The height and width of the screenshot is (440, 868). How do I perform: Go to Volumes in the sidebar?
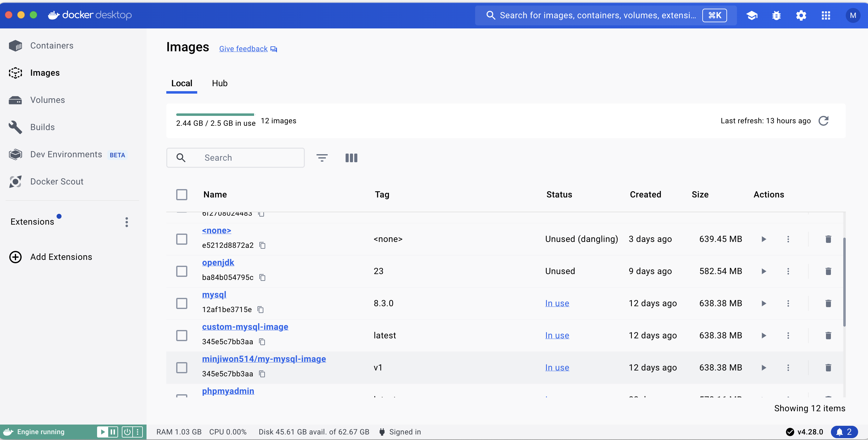tap(48, 100)
